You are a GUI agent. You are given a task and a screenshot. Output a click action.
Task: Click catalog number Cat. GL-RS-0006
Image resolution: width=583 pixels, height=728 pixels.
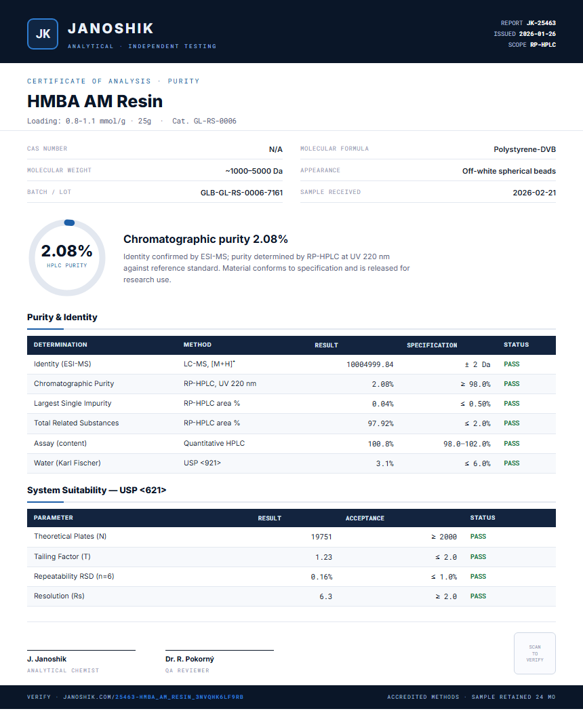(204, 121)
